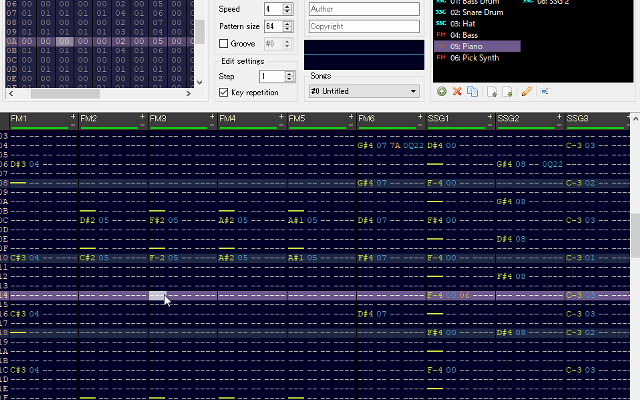Viewport: 640px width, 400px height.
Task: Click the plus icon on FM5 header
Action: tap(351, 117)
